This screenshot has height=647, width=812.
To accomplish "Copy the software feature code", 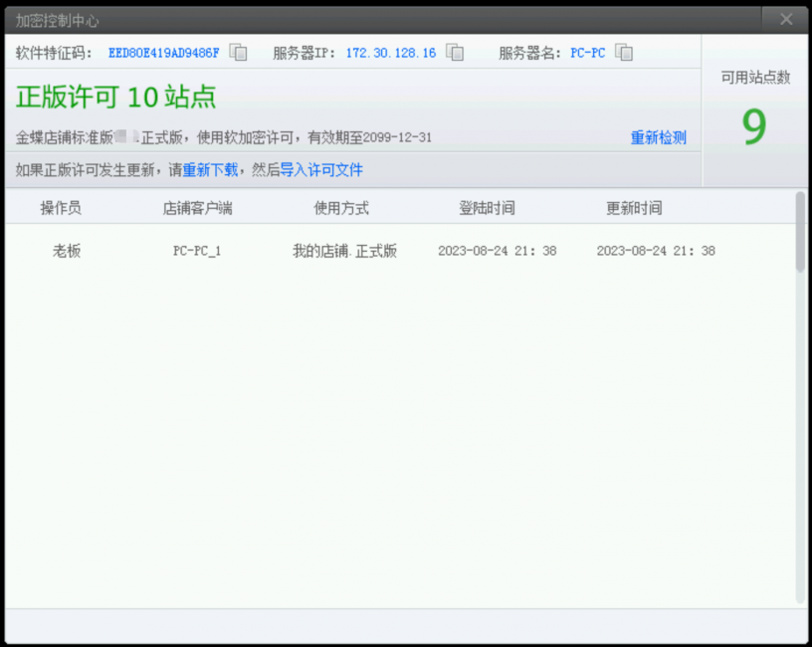I will [238, 53].
